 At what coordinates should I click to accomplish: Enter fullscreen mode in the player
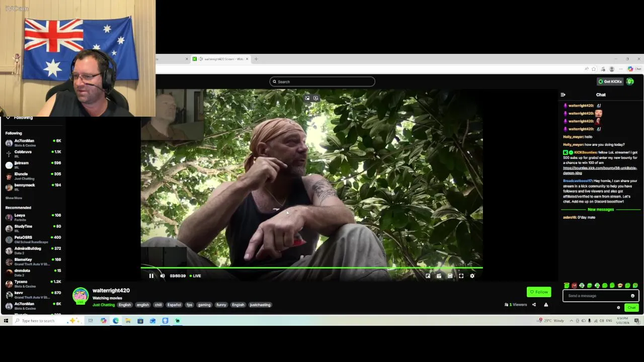(461, 276)
